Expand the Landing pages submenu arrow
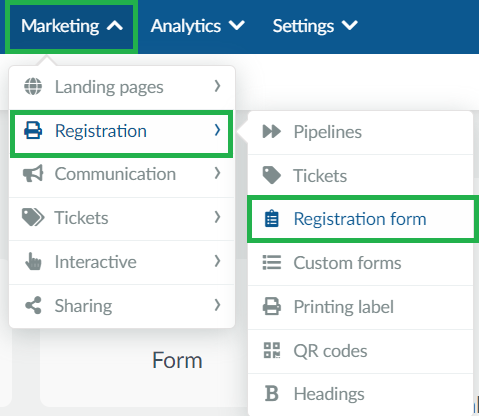Screen dimensions: 479x416 (x=217, y=86)
